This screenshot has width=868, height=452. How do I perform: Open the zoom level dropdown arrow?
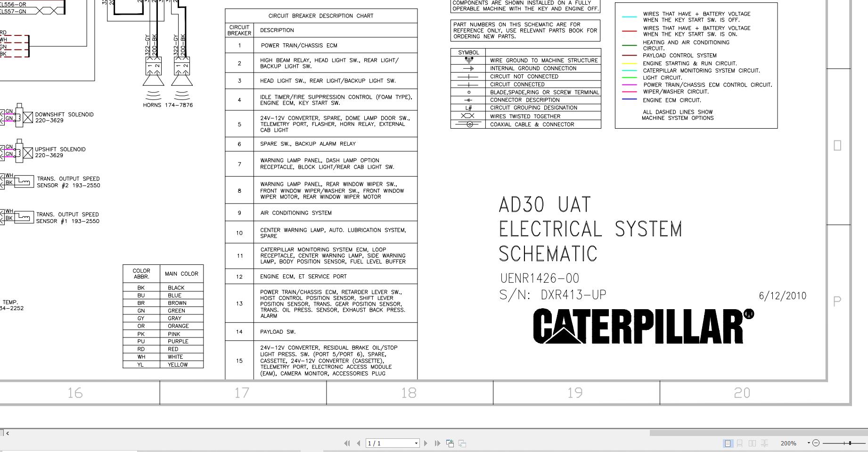point(809,443)
